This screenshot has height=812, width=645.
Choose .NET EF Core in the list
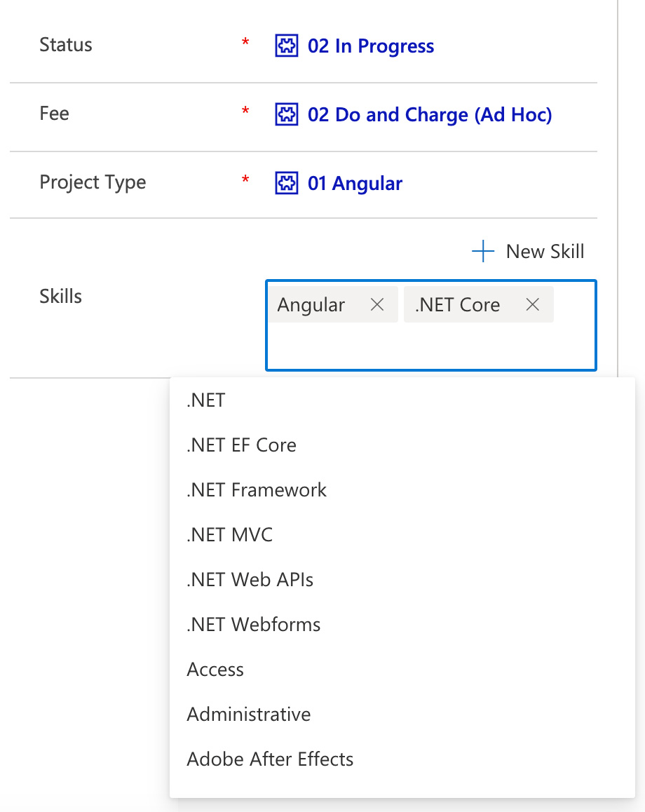pyautogui.click(x=241, y=445)
